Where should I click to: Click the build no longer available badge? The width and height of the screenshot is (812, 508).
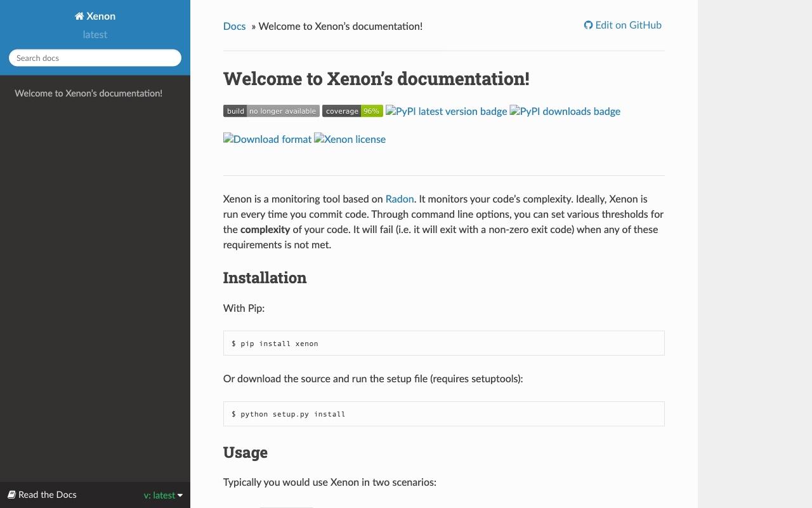tap(272, 111)
